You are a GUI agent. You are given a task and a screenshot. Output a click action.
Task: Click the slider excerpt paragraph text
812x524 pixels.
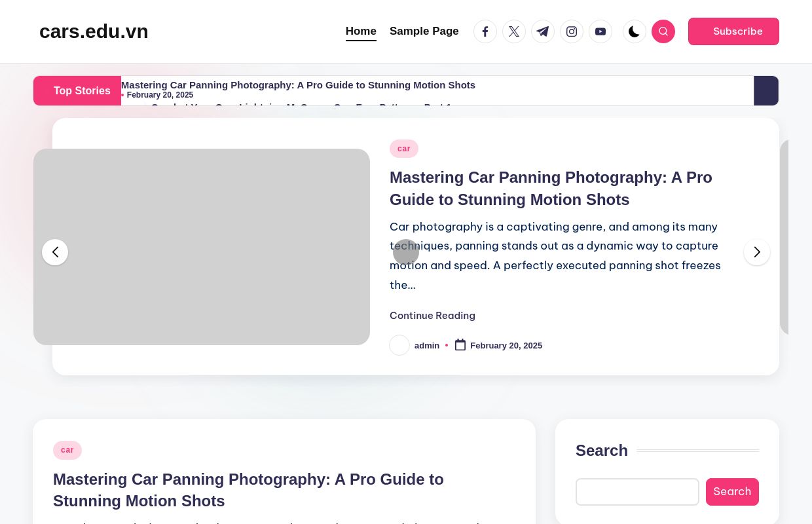pos(555,255)
